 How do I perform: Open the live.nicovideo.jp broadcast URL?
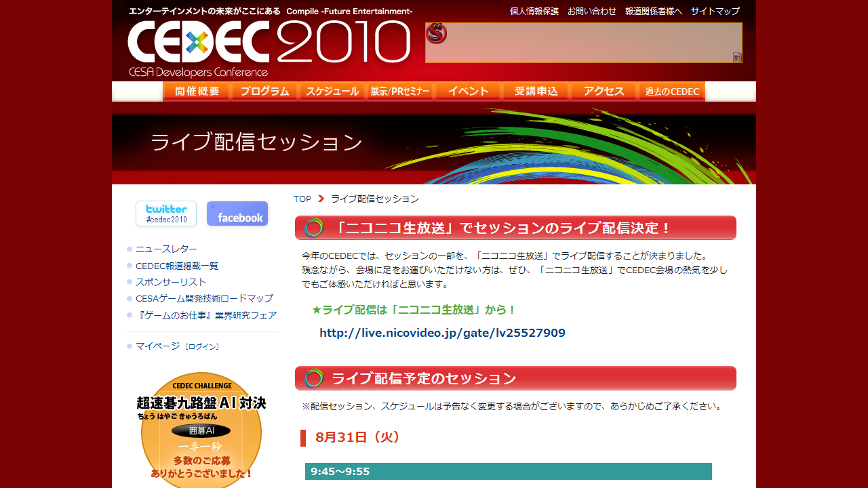pos(442,333)
